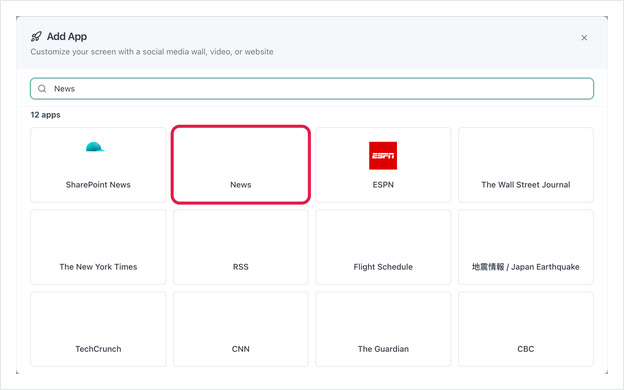Screen dimensions: 624x390
Task: Select the RSS app card
Action: pos(241,247)
